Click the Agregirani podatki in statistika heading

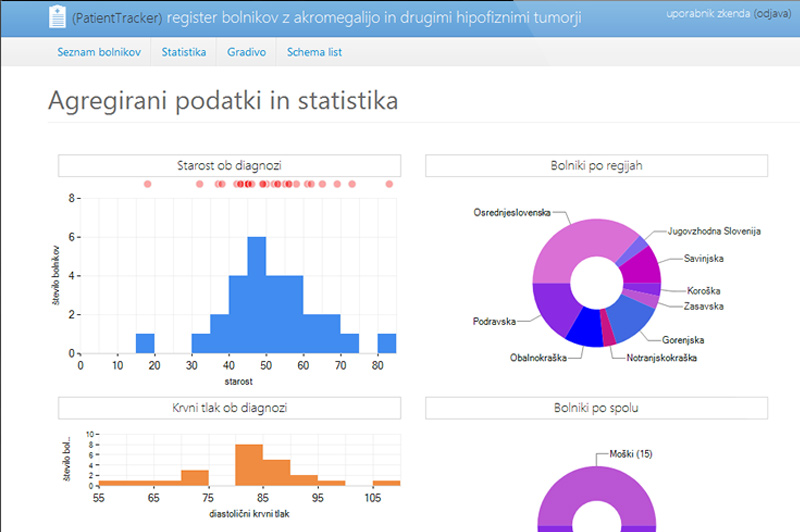[x=223, y=100]
